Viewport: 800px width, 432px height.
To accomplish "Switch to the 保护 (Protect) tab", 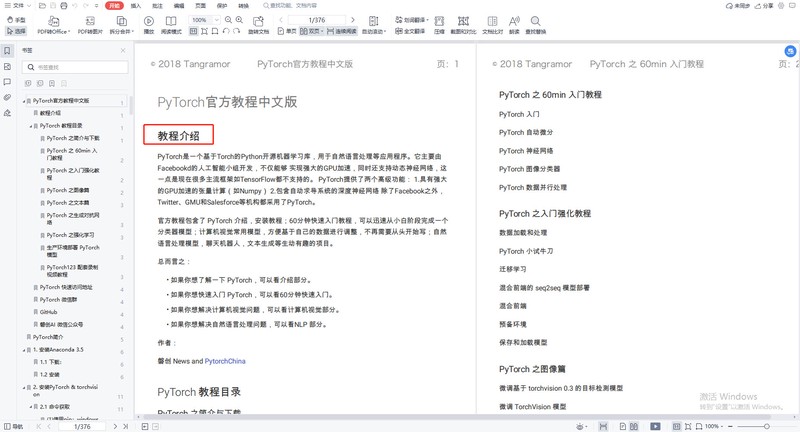I will [x=222, y=6].
